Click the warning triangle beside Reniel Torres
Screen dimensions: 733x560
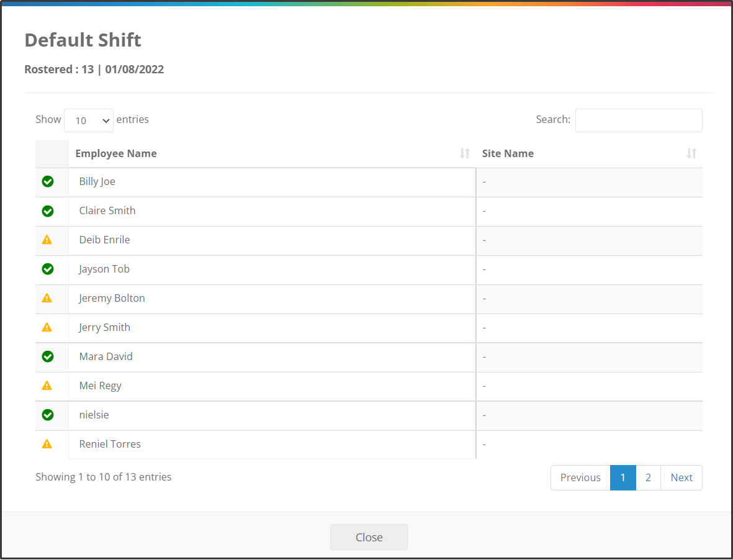point(47,444)
